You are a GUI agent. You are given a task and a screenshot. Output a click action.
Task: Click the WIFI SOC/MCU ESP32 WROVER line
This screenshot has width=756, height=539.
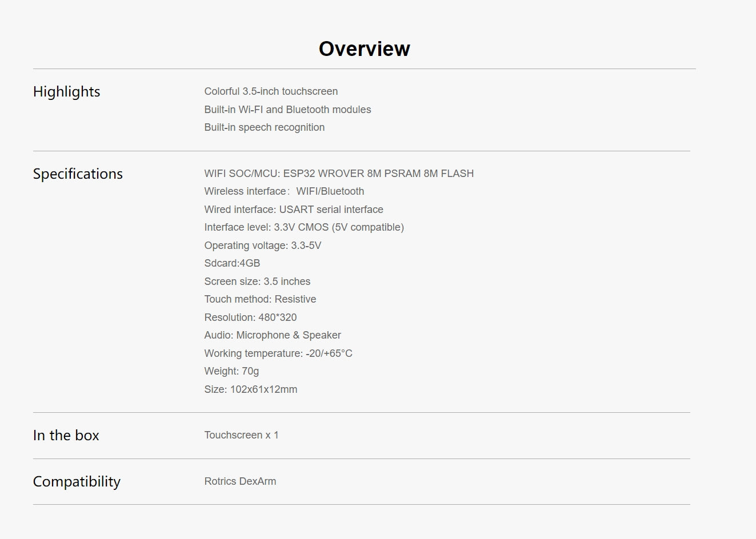[x=339, y=174]
